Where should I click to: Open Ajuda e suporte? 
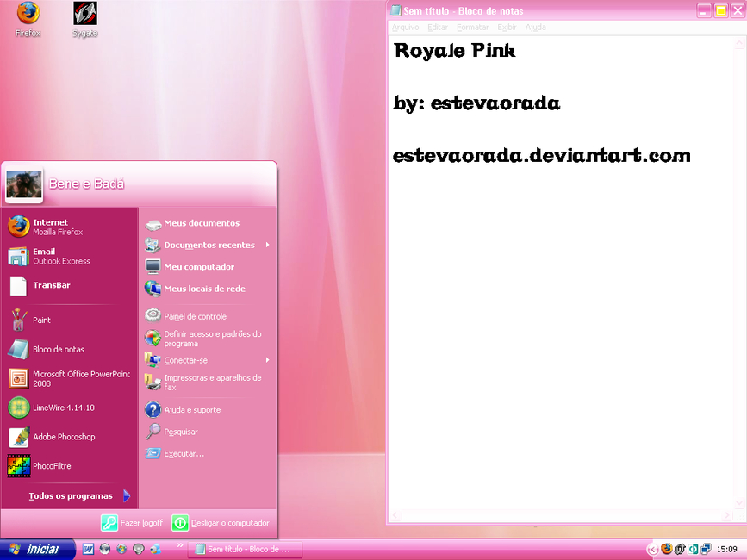[x=208, y=409]
